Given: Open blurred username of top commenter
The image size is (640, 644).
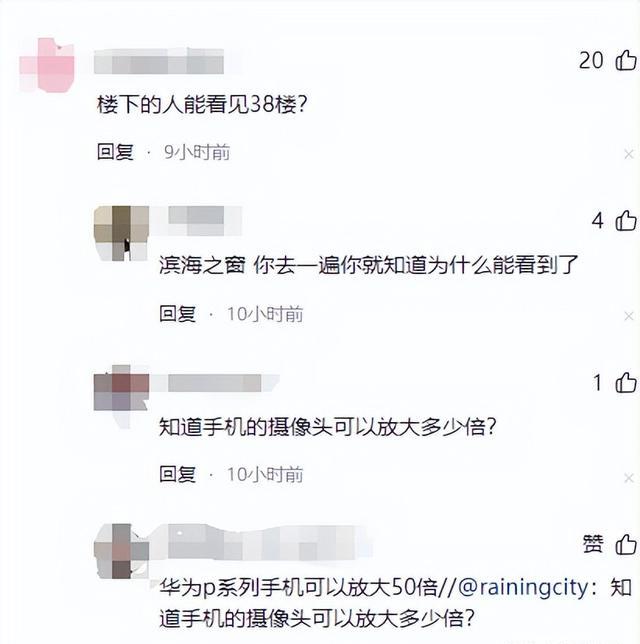Looking at the screenshot, I should (159, 61).
